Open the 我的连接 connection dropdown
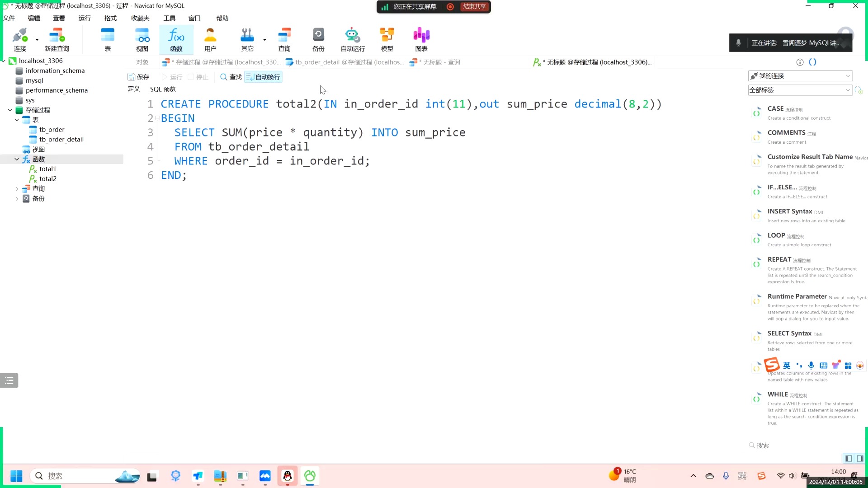 tap(800, 76)
